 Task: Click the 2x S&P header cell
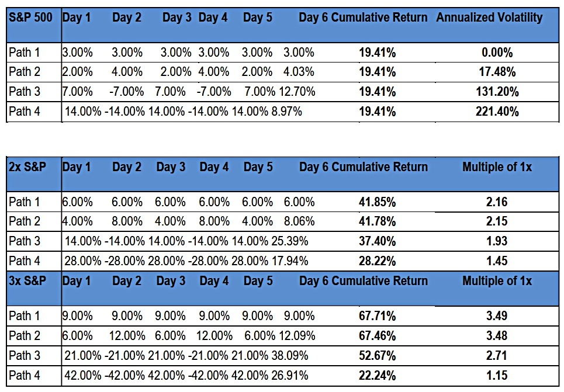pyautogui.click(x=27, y=167)
